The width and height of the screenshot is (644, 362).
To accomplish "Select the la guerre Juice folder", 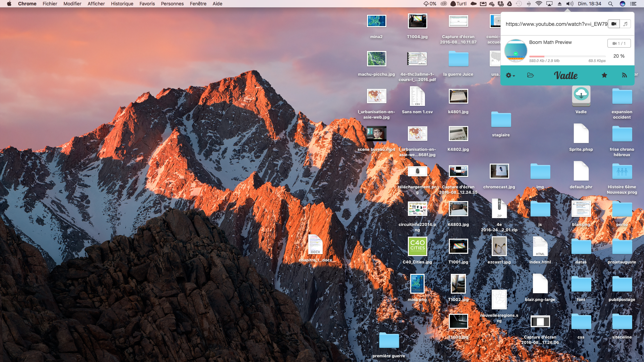I will click(x=458, y=59).
